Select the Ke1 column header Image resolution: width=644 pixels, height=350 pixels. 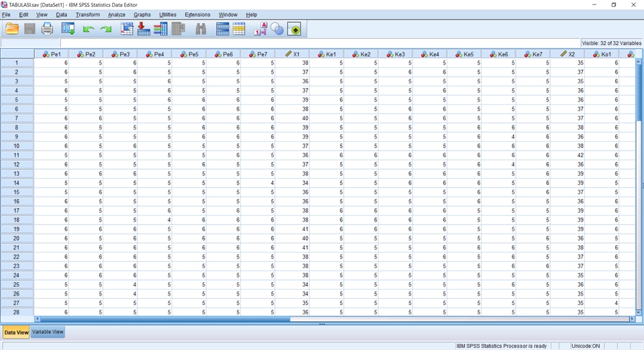coord(327,54)
